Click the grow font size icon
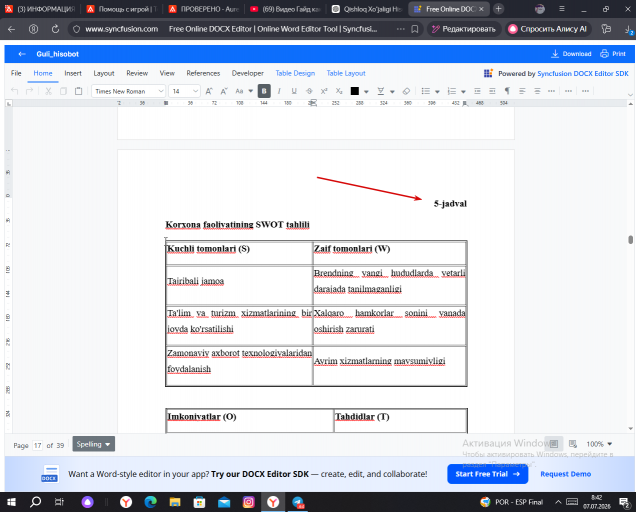636x512 pixels. (209, 91)
